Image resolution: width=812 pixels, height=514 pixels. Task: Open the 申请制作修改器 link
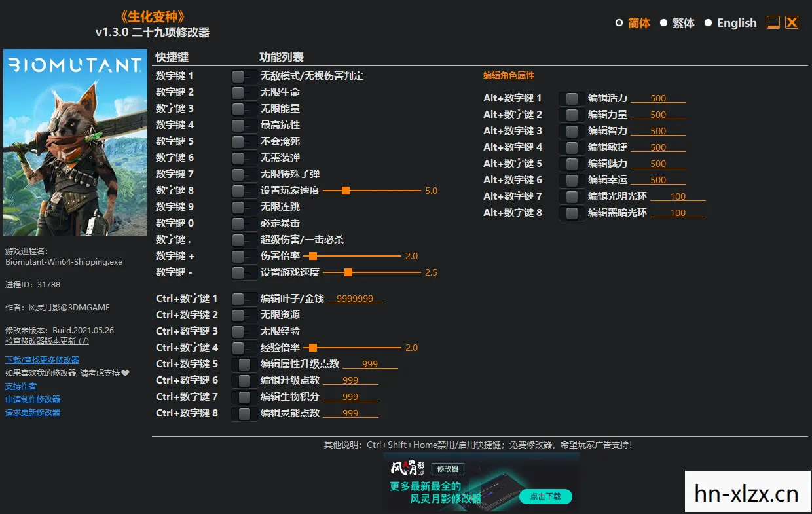click(33, 399)
